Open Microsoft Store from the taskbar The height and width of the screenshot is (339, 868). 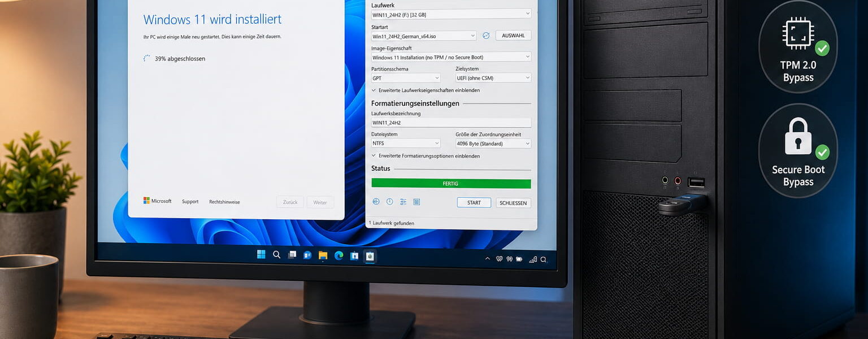354,256
